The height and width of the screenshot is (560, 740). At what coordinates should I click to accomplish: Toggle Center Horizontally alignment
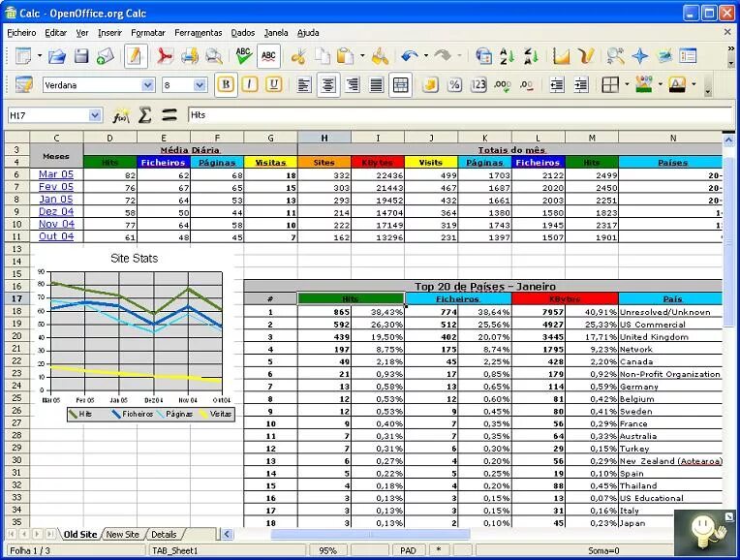[328, 85]
